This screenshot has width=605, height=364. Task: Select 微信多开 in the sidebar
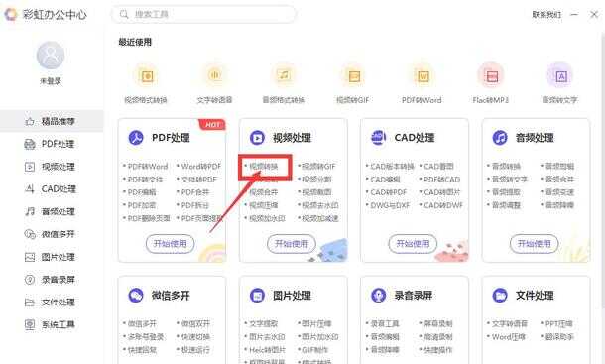52,234
